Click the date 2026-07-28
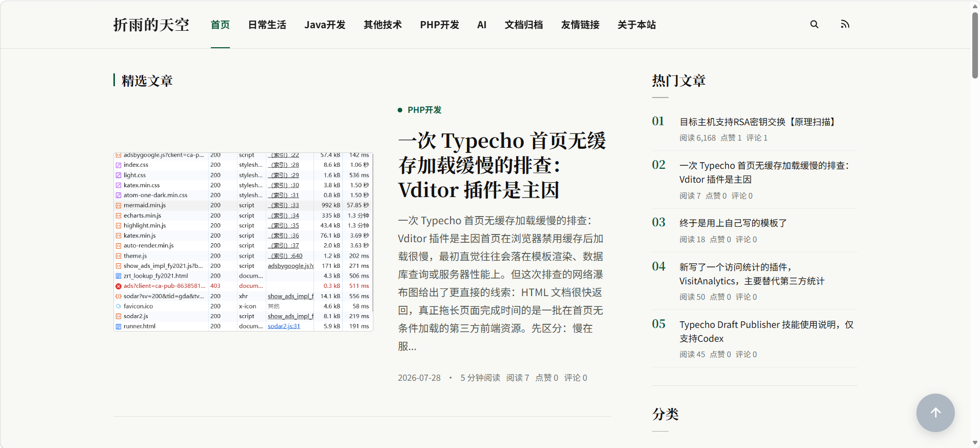The image size is (980, 448). click(419, 378)
